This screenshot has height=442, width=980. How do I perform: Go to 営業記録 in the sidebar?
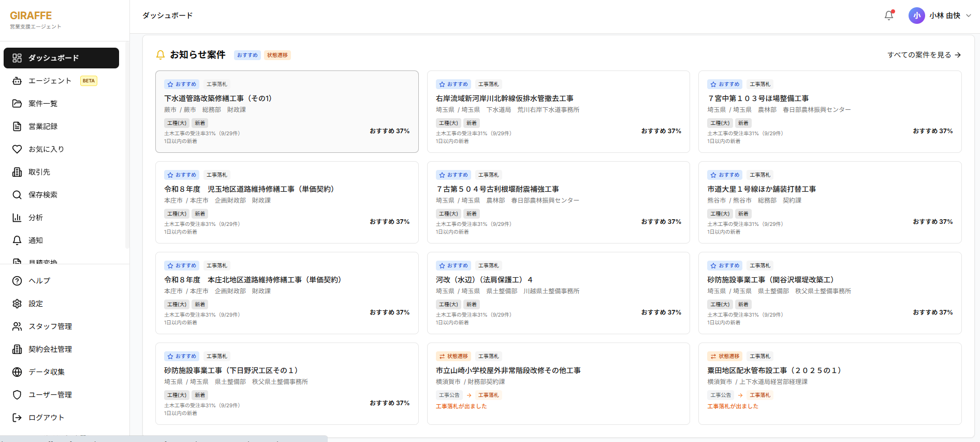point(43,126)
